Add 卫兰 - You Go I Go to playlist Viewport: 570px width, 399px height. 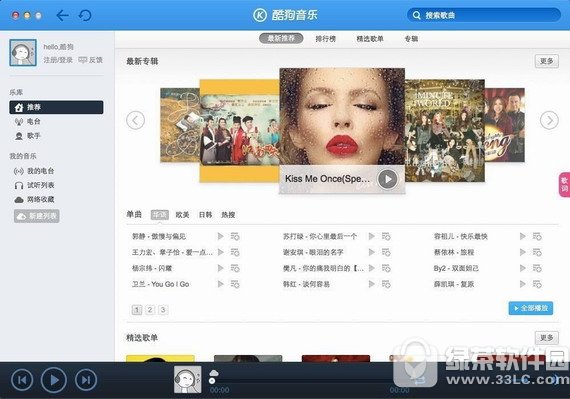coord(235,284)
